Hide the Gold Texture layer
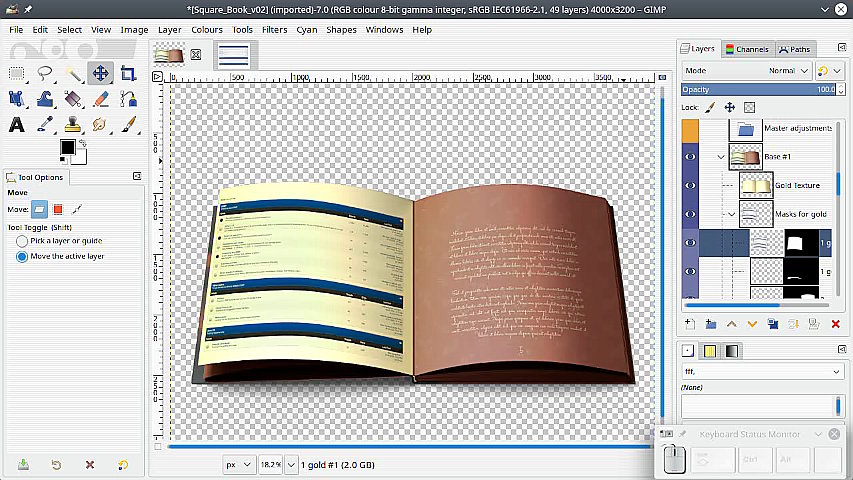The height and width of the screenshot is (480, 853). tap(690, 185)
